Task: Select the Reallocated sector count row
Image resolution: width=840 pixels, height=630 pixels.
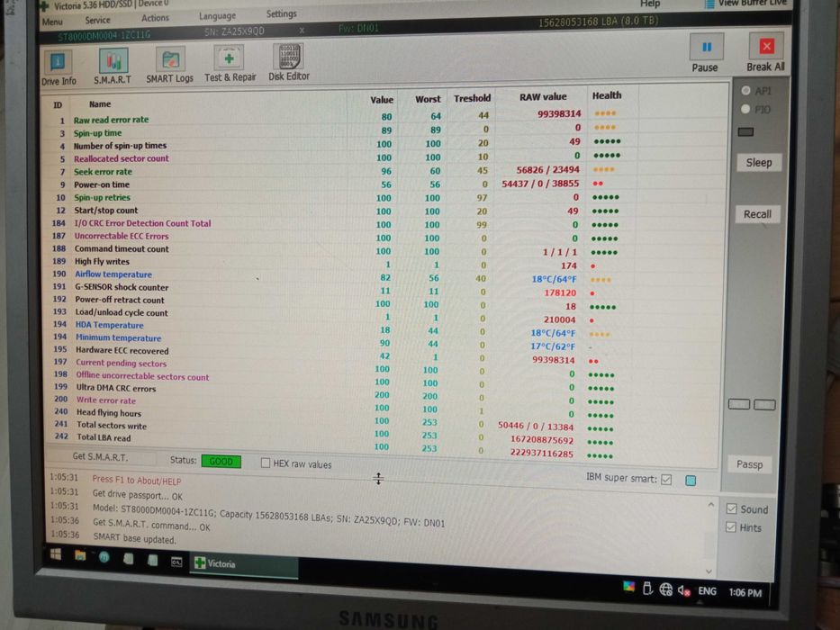Action: point(338,157)
